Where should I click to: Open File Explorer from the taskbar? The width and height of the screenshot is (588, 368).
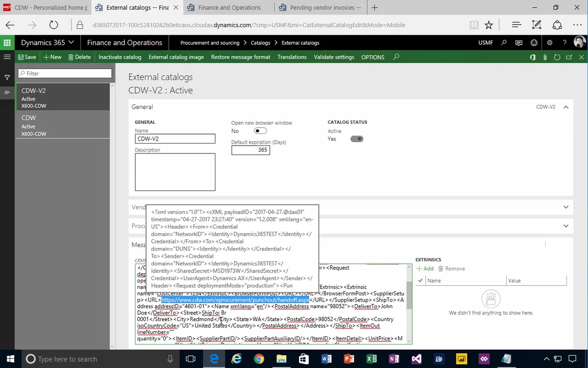[x=281, y=359]
